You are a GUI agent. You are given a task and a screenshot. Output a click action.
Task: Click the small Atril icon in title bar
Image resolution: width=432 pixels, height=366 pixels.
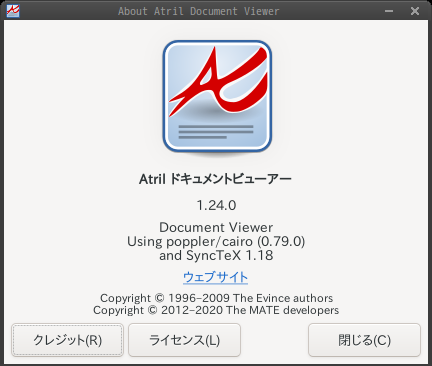tap(13, 11)
